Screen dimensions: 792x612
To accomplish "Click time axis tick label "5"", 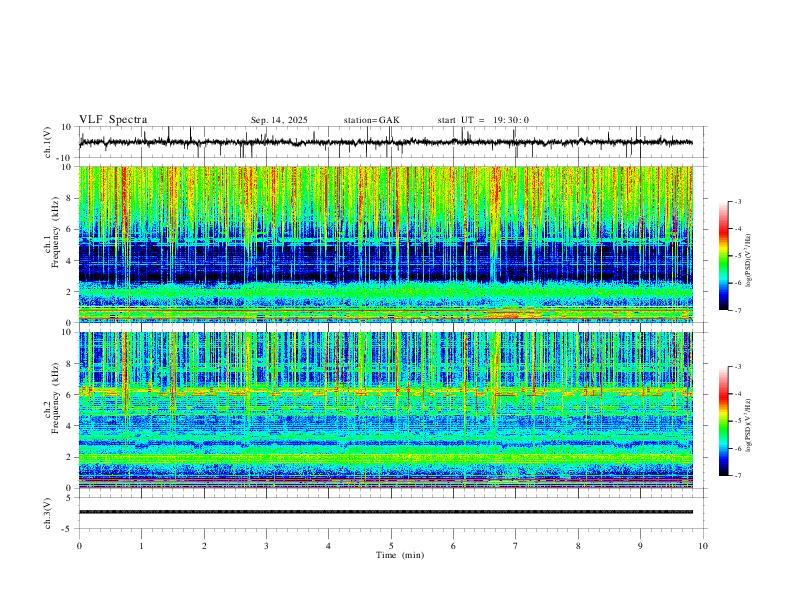I will (x=391, y=546).
